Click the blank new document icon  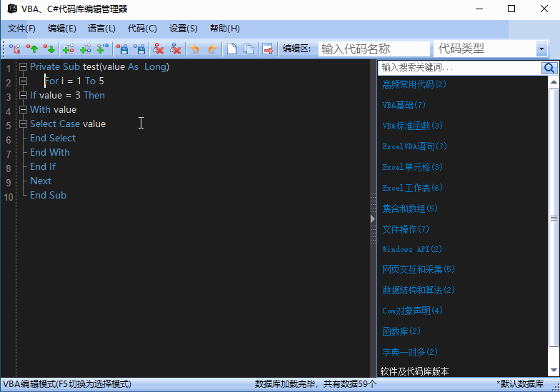(231, 49)
